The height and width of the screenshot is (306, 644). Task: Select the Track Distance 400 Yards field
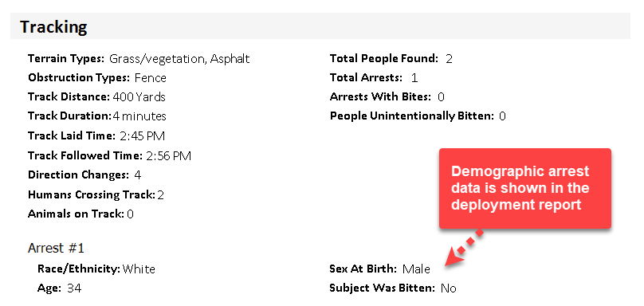96,97
